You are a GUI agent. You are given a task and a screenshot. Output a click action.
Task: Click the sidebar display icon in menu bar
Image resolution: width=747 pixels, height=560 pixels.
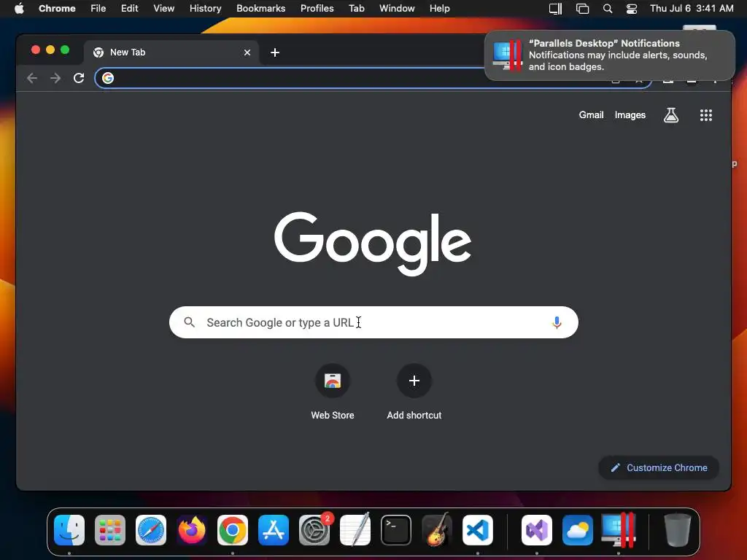pos(555,9)
